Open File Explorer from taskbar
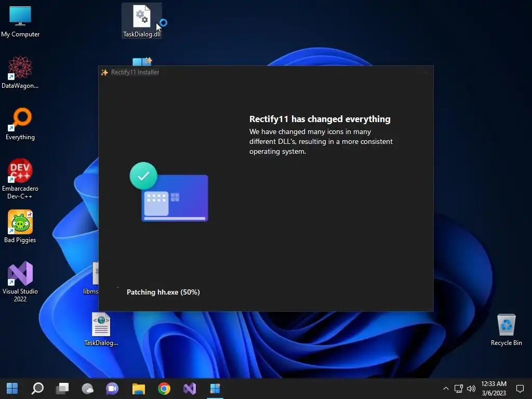532x399 pixels. 138,389
